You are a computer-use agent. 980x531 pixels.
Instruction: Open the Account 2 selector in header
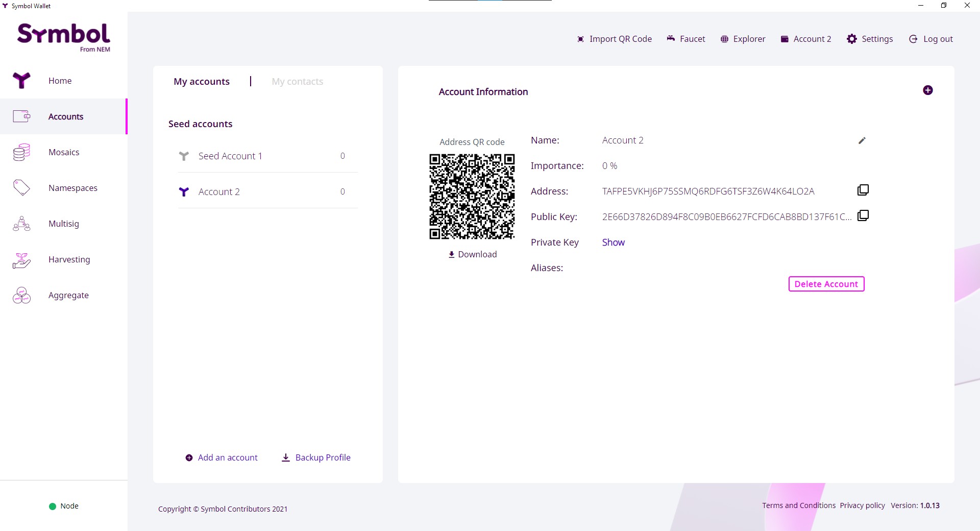[x=806, y=39]
